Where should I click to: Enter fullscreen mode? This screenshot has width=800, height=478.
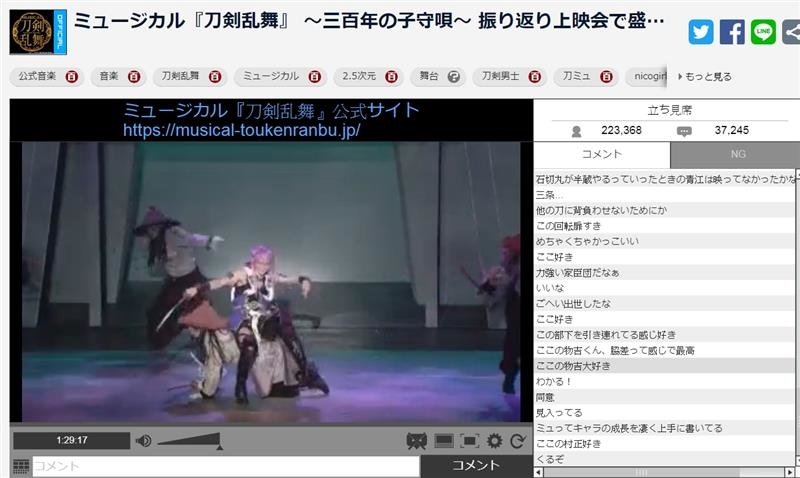point(469,441)
